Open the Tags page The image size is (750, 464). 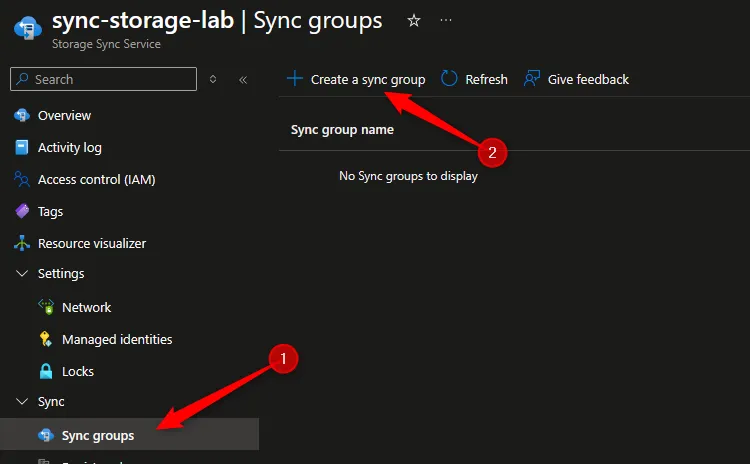point(50,211)
